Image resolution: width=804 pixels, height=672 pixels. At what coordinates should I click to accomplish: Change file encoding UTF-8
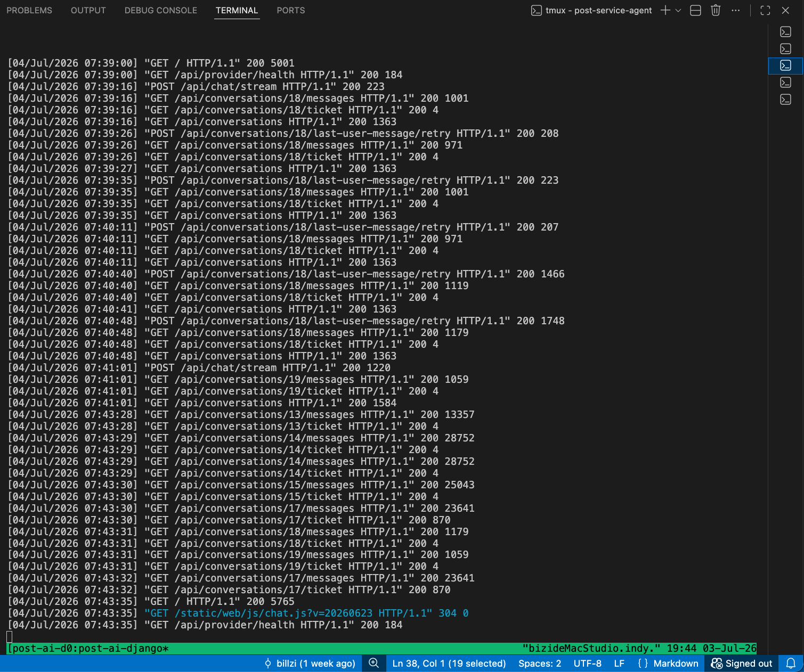tap(588, 663)
